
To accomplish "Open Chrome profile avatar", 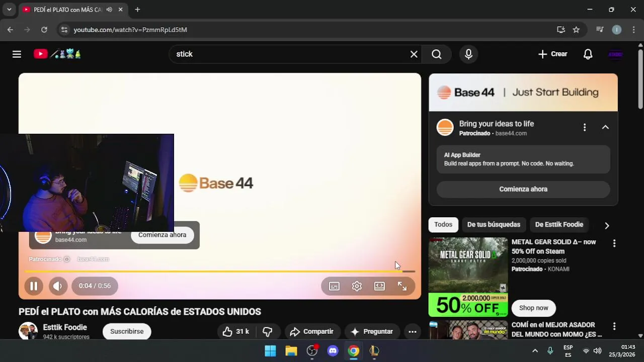I will pyautogui.click(x=617, y=30).
